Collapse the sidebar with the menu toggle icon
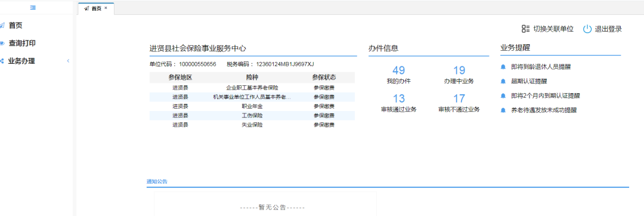This screenshot has height=216, width=644. [x=33, y=7]
